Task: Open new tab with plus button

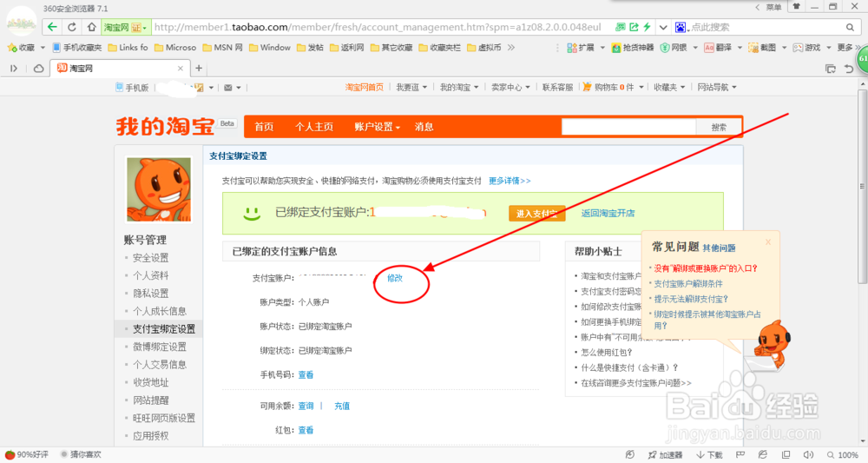Action: 199,68
